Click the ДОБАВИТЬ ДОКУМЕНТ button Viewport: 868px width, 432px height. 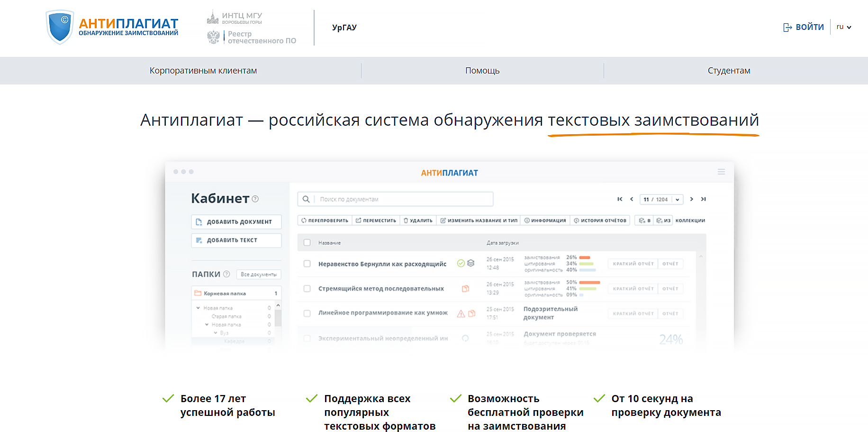click(236, 221)
